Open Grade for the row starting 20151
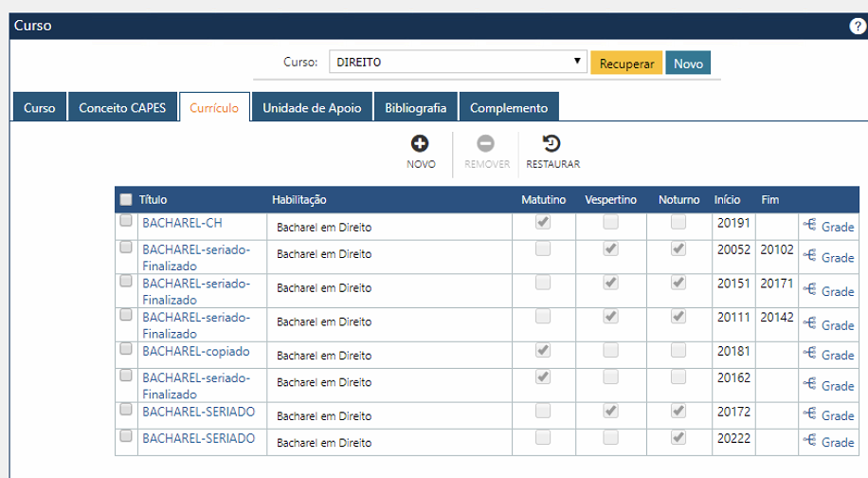This screenshot has width=868, height=478. (x=829, y=291)
